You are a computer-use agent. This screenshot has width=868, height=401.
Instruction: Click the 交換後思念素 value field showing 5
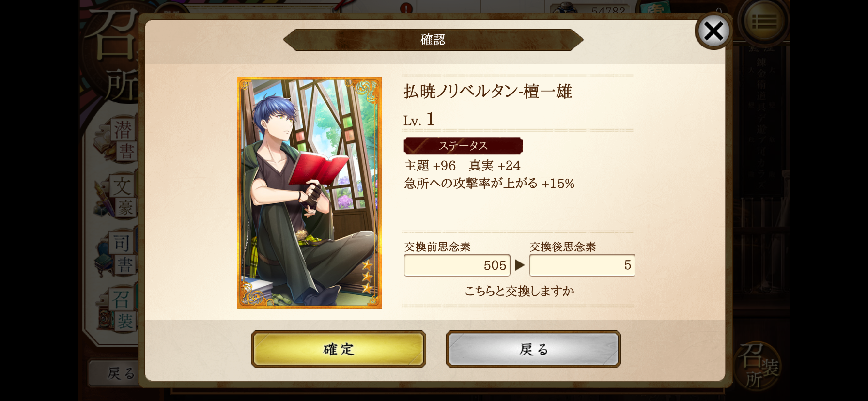[x=582, y=265]
